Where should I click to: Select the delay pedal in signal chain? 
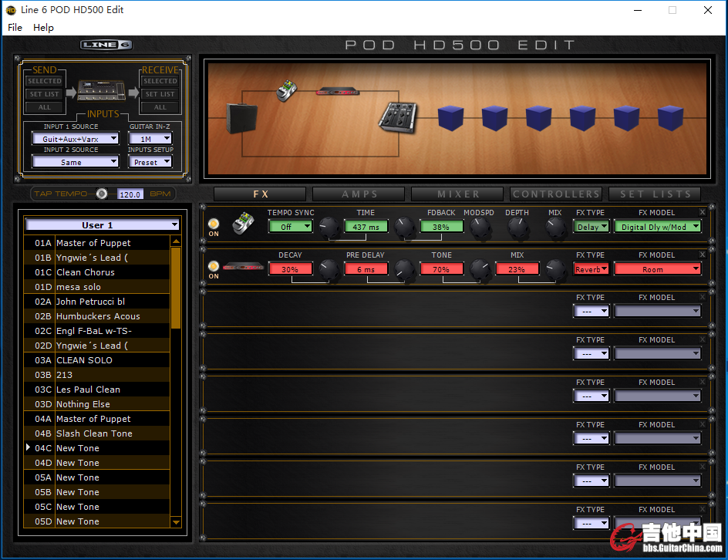286,90
